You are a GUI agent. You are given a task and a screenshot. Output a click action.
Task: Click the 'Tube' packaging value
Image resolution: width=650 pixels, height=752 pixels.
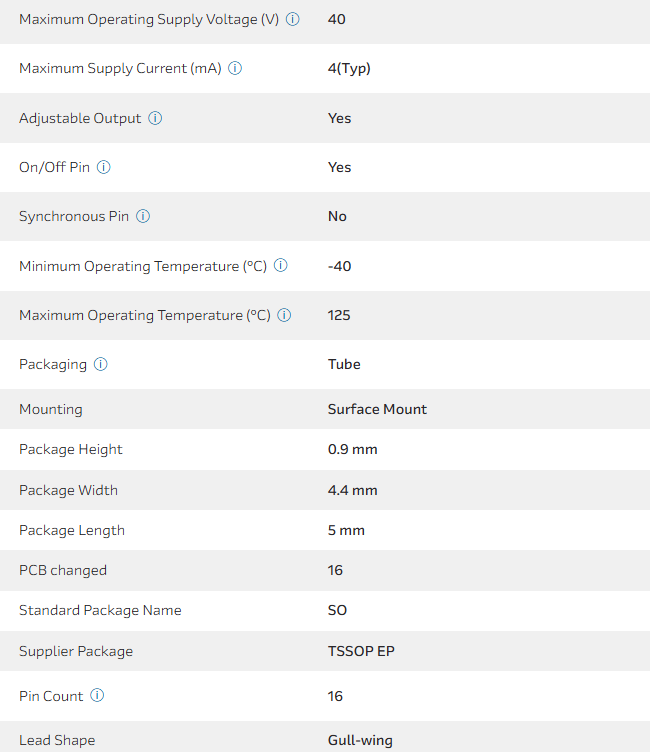(x=344, y=364)
